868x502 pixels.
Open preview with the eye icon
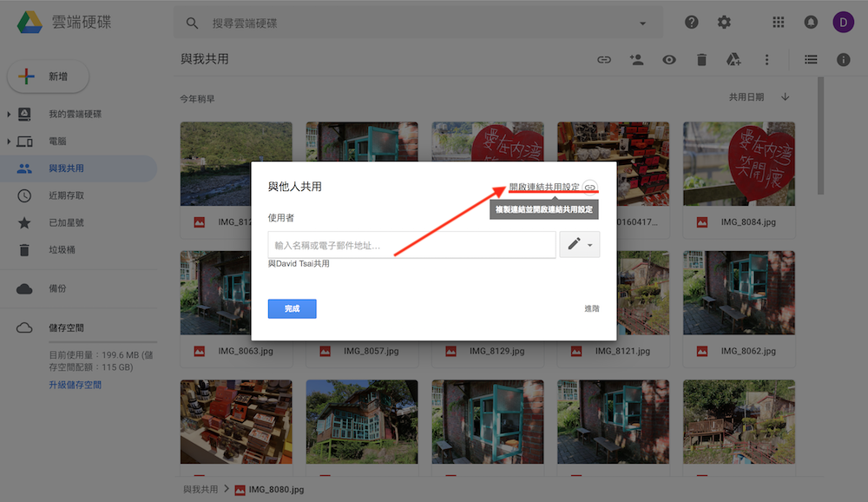tap(669, 59)
